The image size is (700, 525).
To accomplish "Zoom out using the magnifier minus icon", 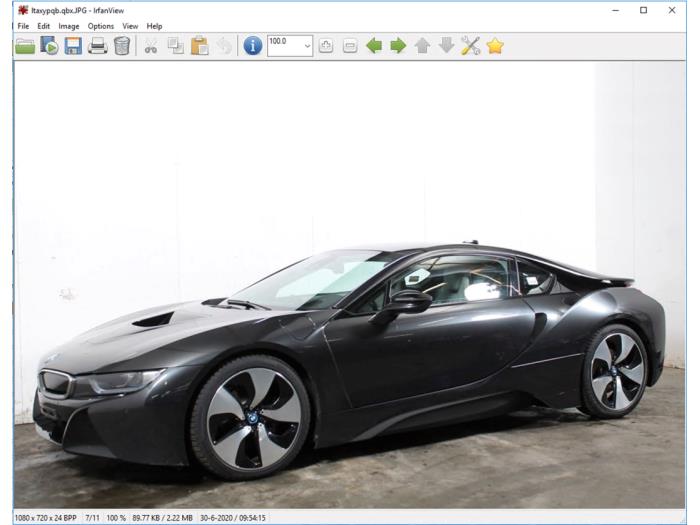I will 350,46.
